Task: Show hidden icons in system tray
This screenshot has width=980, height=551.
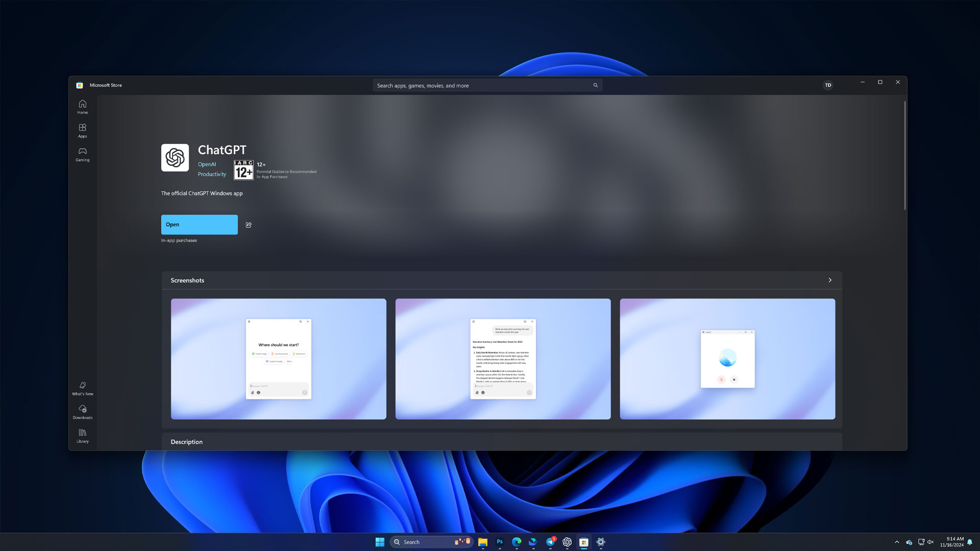Action: [897, 542]
